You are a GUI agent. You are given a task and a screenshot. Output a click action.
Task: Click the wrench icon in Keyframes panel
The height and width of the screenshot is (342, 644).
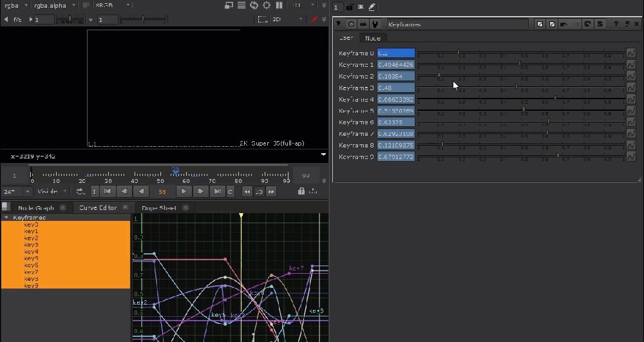coord(375,24)
